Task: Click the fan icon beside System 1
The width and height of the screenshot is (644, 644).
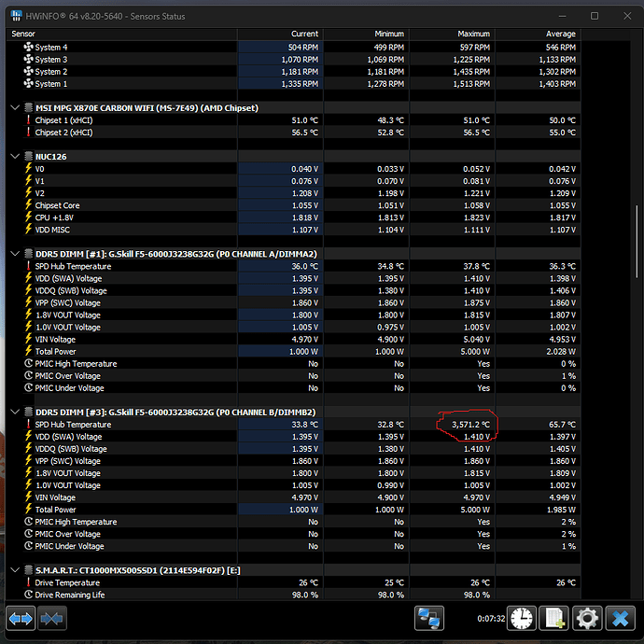Action: pos(28,83)
